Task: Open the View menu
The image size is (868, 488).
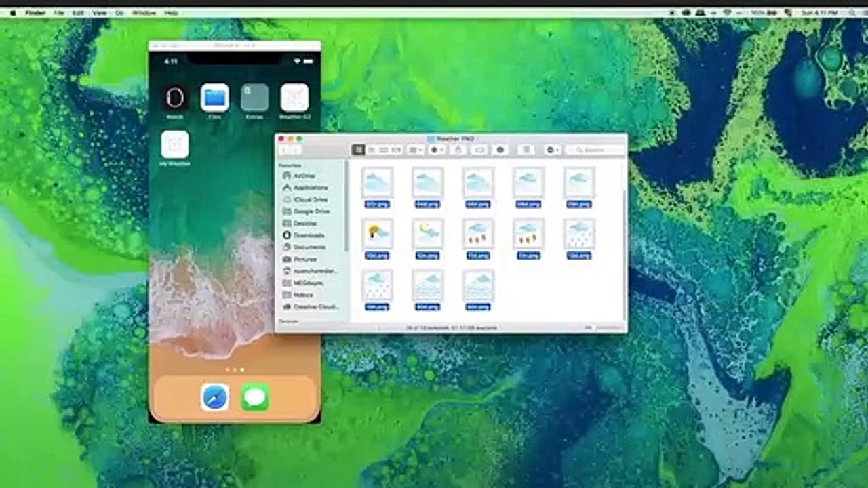Action: click(99, 12)
